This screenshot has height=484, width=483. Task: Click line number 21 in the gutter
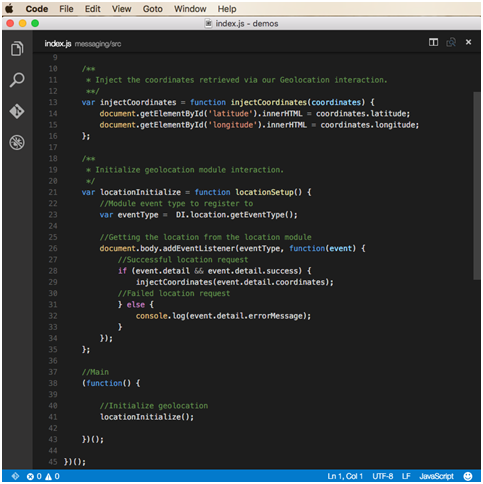click(x=53, y=192)
